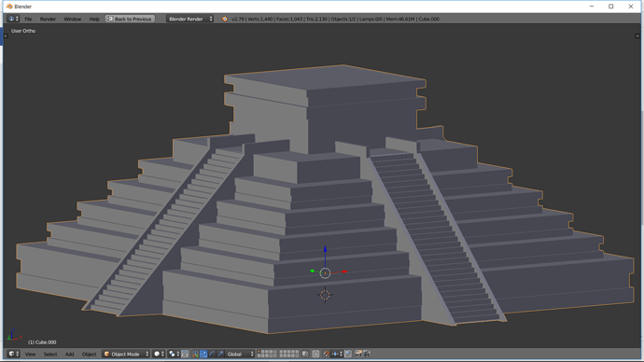Click the snap target options icon
644x362 pixels.
[348, 354]
